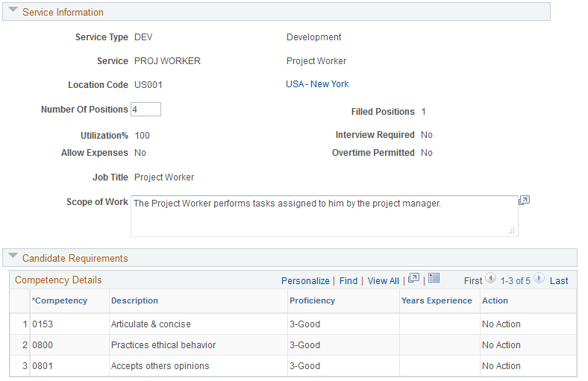Click the Find link in grid header
This screenshot has height=381, width=588.
coord(348,281)
